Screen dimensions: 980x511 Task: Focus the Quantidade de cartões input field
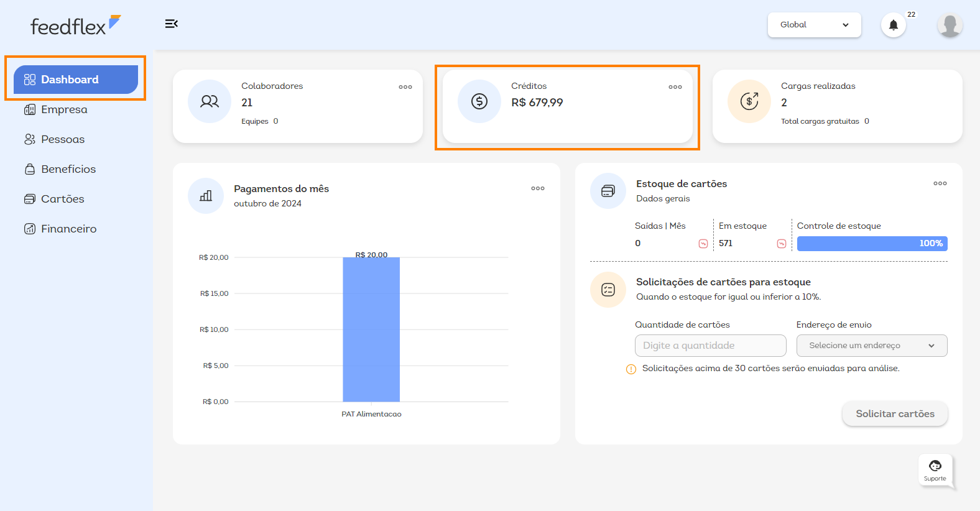[x=710, y=346]
